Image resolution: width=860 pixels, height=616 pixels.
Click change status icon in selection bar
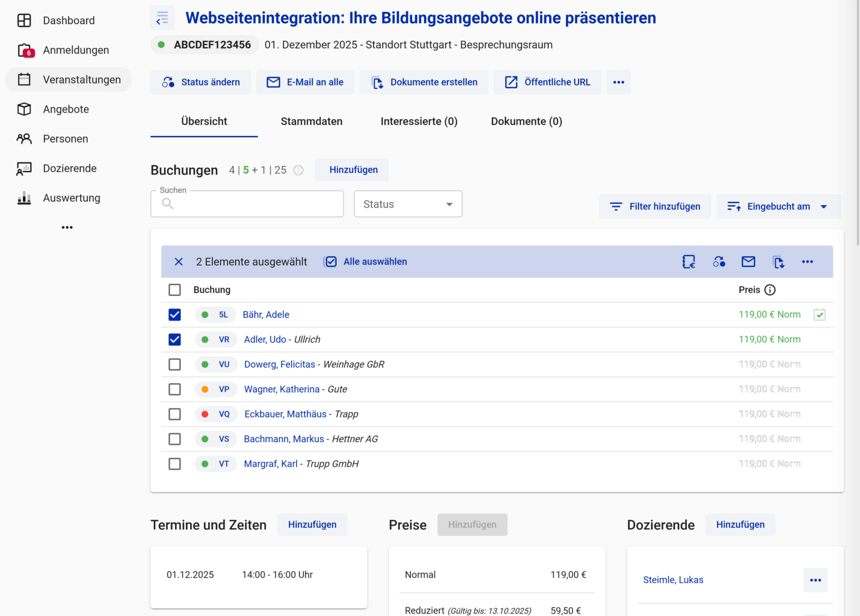pos(719,262)
